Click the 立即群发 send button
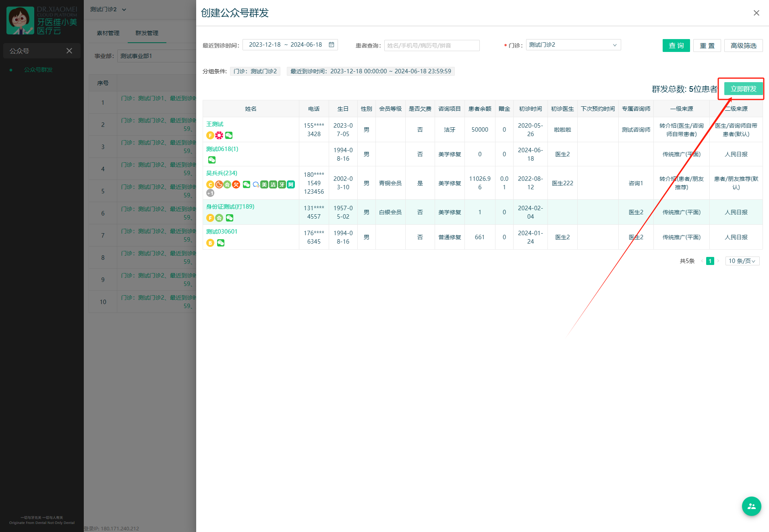This screenshot has width=769, height=532. click(x=743, y=89)
